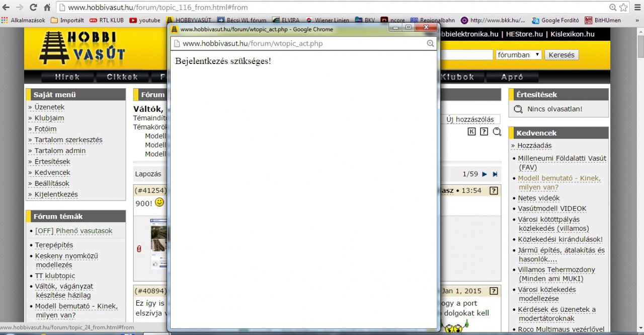
Task: Click the Új hozzászólás button
Action: point(470,119)
